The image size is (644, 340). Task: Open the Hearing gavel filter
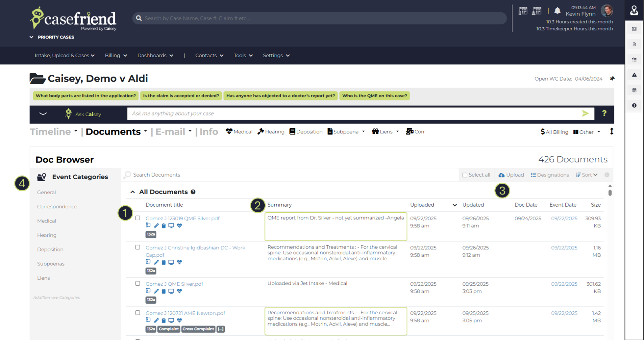point(271,132)
